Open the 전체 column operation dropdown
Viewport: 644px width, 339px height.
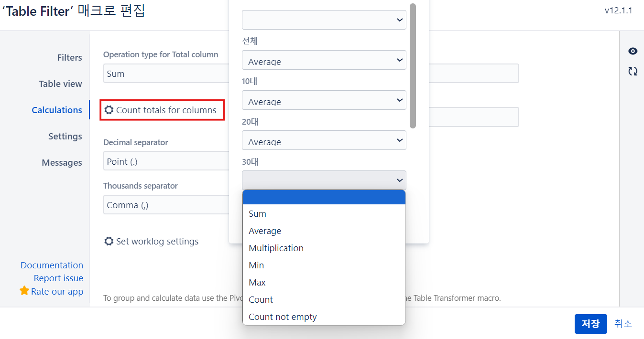(x=324, y=61)
